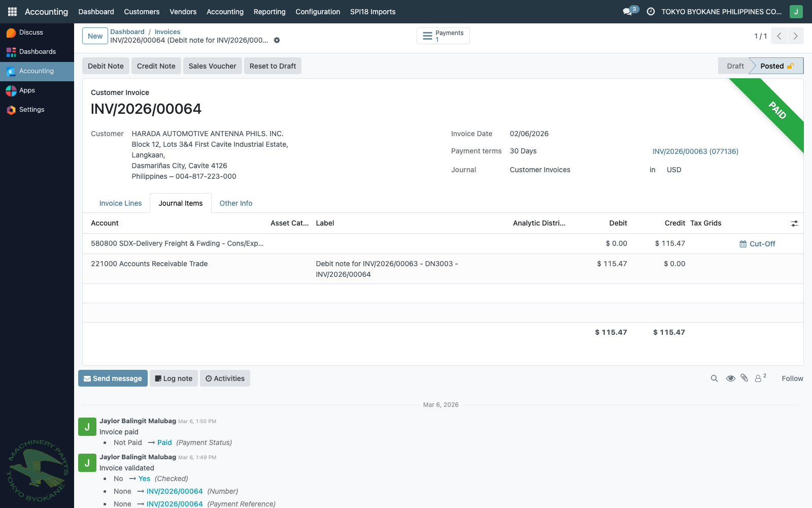Click Follow button
The height and width of the screenshot is (508, 812).
click(x=792, y=378)
